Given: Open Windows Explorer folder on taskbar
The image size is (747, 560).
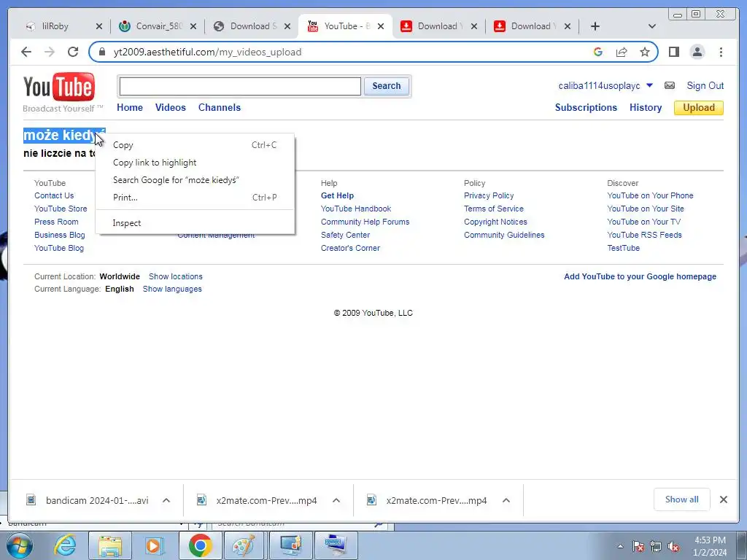Looking at the screenshot, I should pos(109,545).
